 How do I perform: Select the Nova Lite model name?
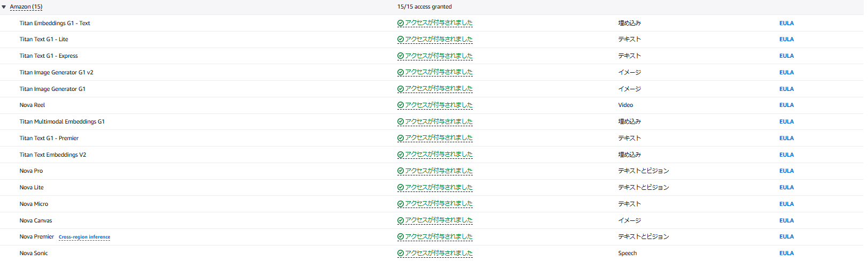click(x=32, y=188)
